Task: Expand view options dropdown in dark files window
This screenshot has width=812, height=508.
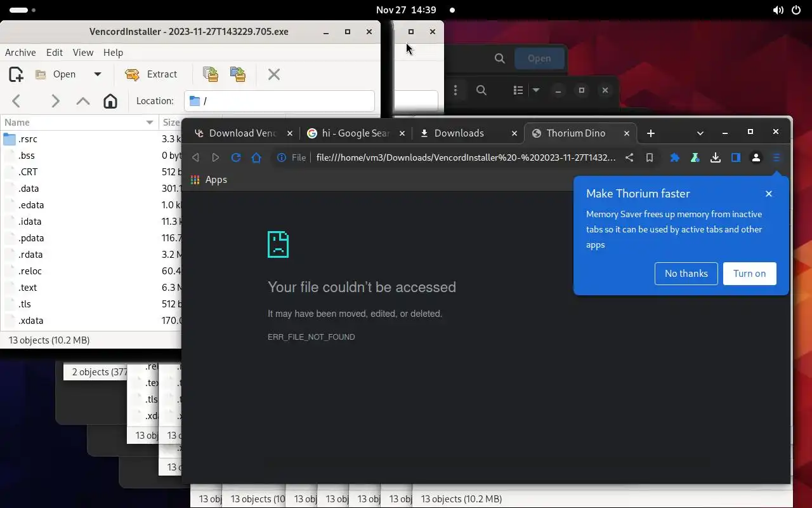Action: click(x=536, y=90)
